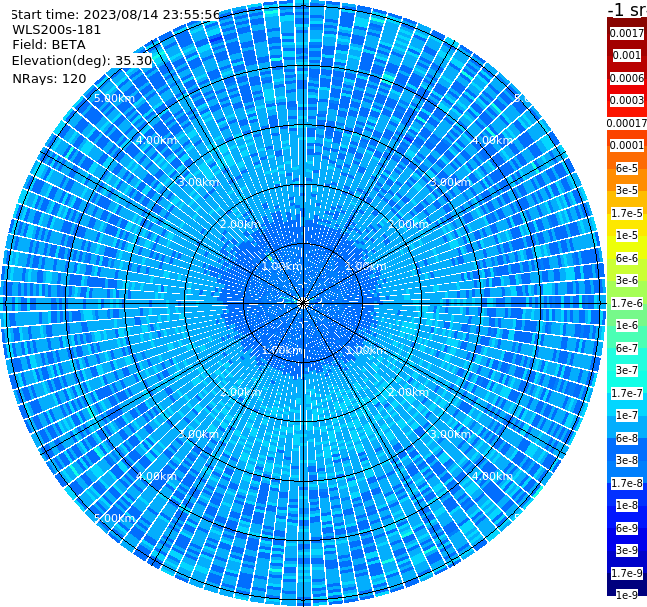Image resolution: width=647 pixels, height=607 pixels.
Task: Select the Elevation(deg): 35.30 text
Action: [82, 61]
